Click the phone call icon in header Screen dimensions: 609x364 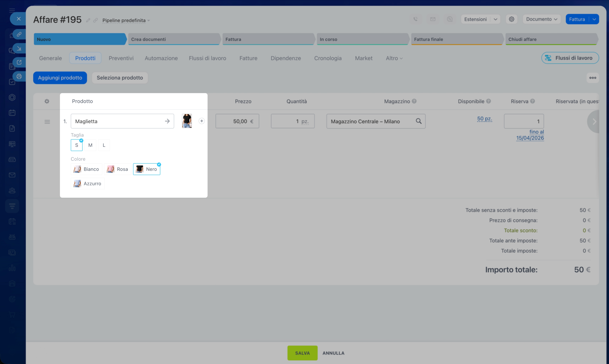[415, 19]
